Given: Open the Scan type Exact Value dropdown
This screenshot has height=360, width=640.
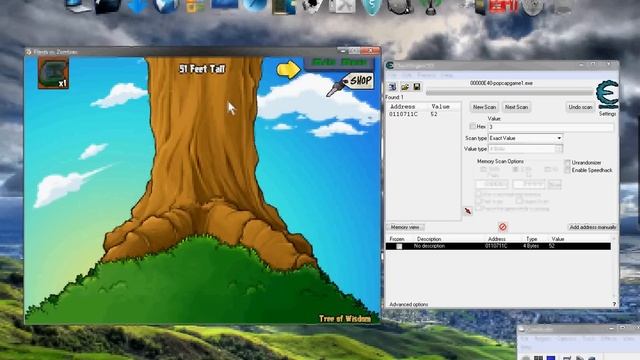Looking at the screenshot, I should click(x=526, y=138).
